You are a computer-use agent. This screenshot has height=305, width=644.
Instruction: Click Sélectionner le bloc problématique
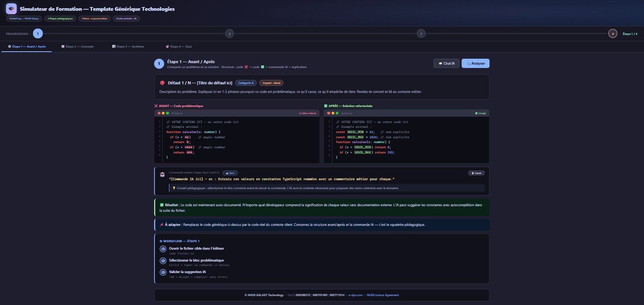point(196,260)
